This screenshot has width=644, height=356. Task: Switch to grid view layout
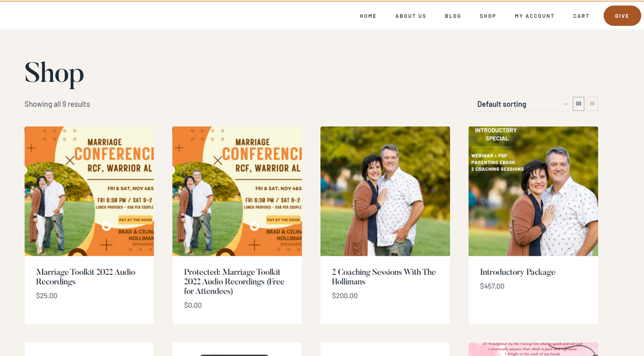click(578, 104)
